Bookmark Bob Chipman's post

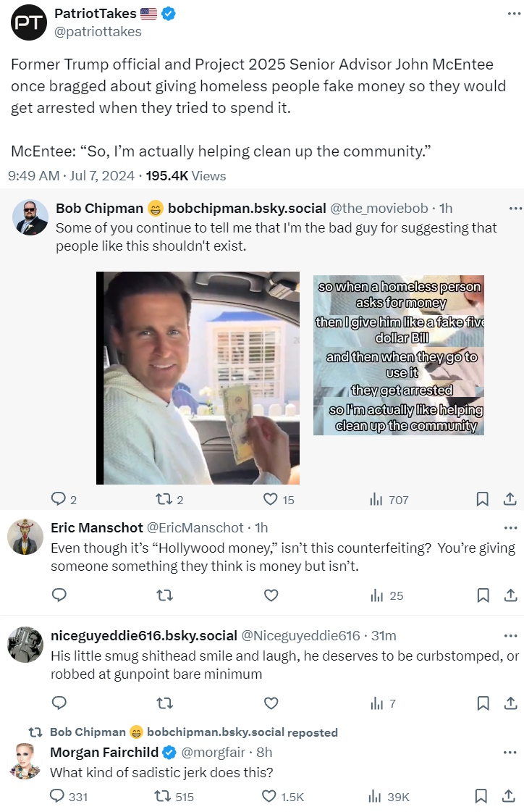click(482, 499)
